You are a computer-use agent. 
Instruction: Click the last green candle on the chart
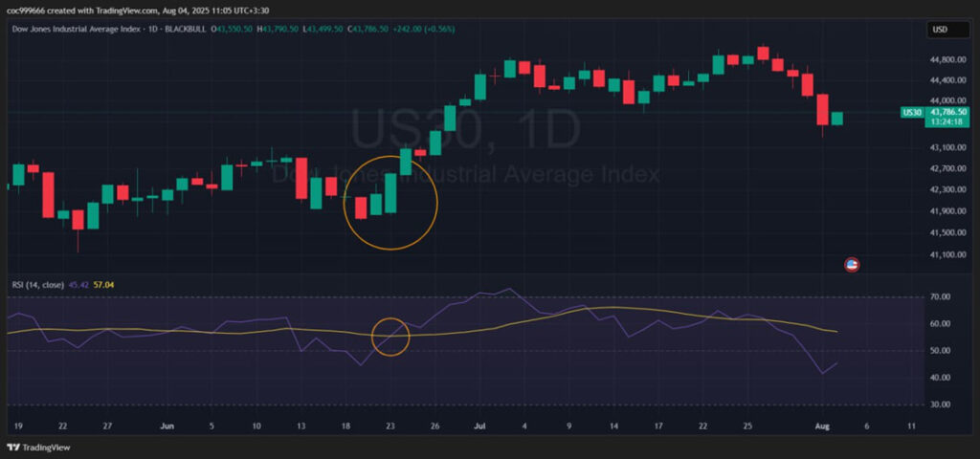[836, 119]
